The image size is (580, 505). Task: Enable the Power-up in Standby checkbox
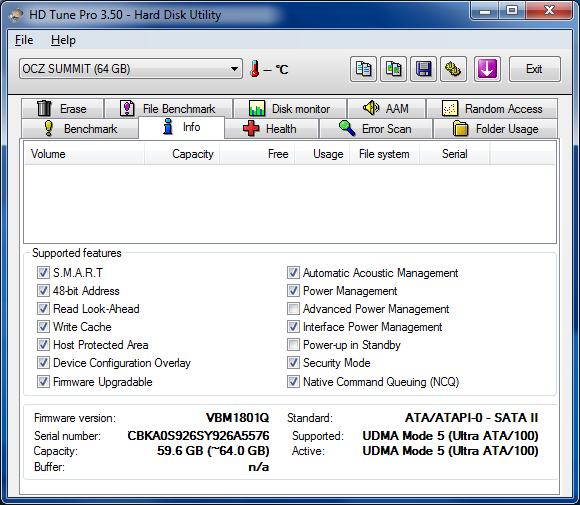point(293,344)
